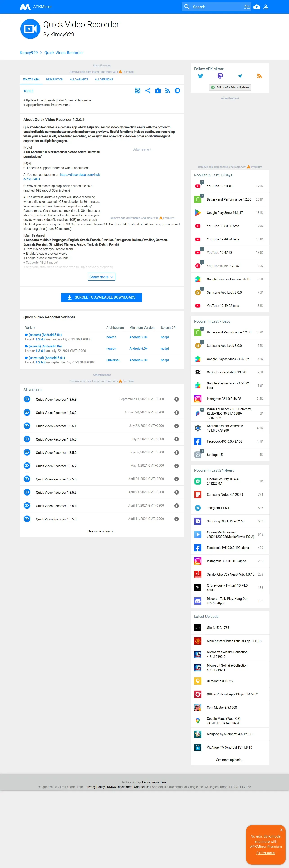Click the magnifying glass search icon
Image resolution: width=289 pixels, height=868 pixels.
click(x=187, y=7)
